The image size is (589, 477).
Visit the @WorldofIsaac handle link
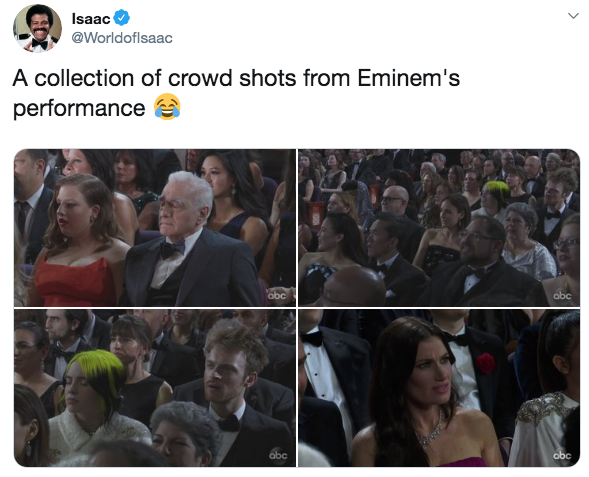pyautogui.click(x=122, y=38)
